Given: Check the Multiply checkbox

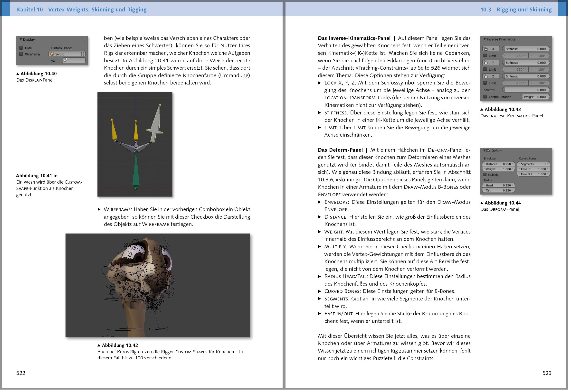Looking at the screenshot, I should coord(485,174).
